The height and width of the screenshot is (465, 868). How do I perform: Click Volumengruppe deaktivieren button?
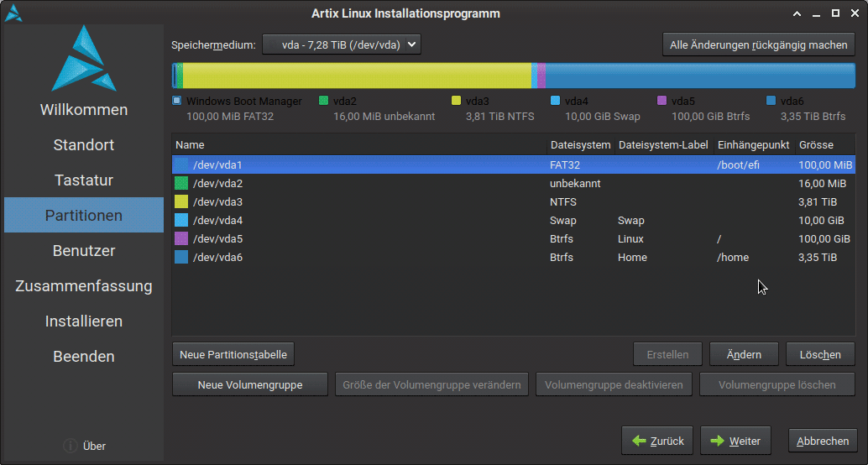(x=614, y=384)
